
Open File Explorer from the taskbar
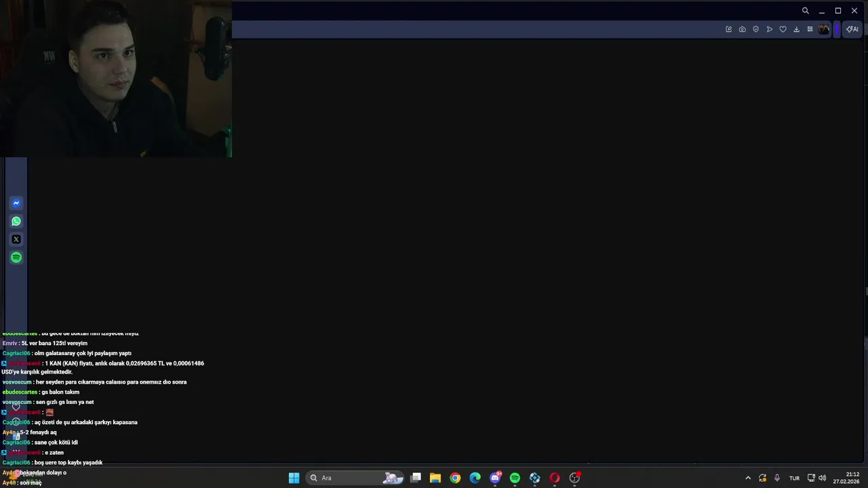[435, 478]
